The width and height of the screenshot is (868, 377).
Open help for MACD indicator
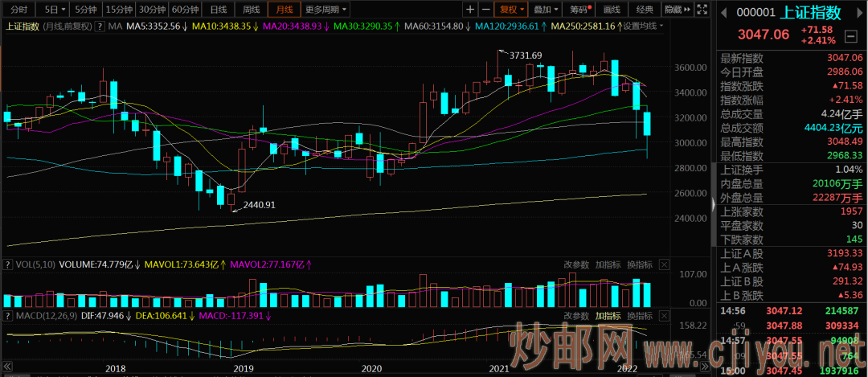pos(6,316)
